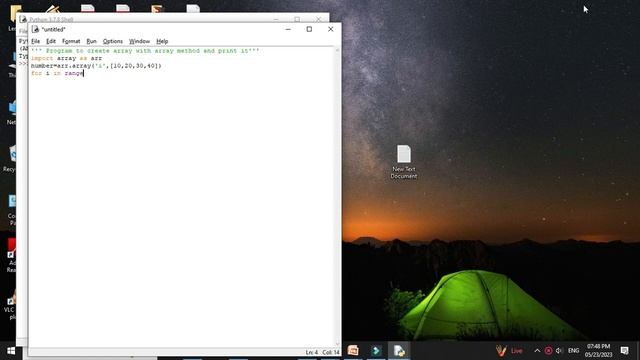Open the notification action center
This screenshot has width=640, height=360.
624,351
